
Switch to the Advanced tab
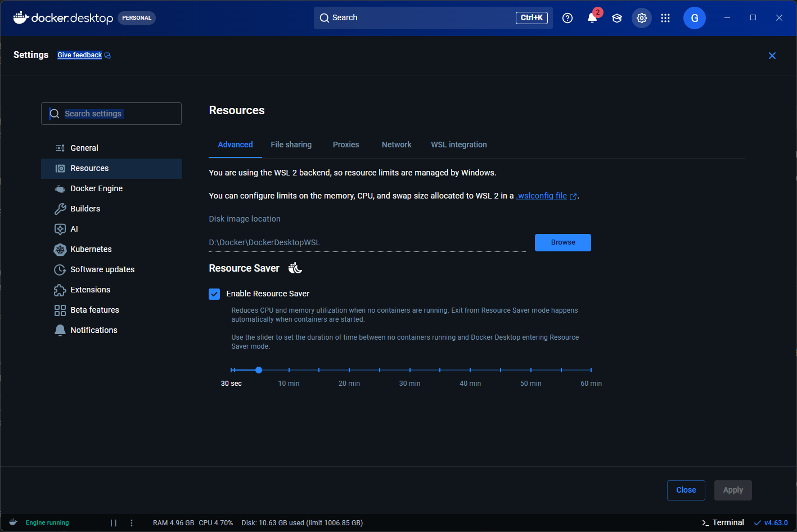pyautogui.click(x=235, y=145)
